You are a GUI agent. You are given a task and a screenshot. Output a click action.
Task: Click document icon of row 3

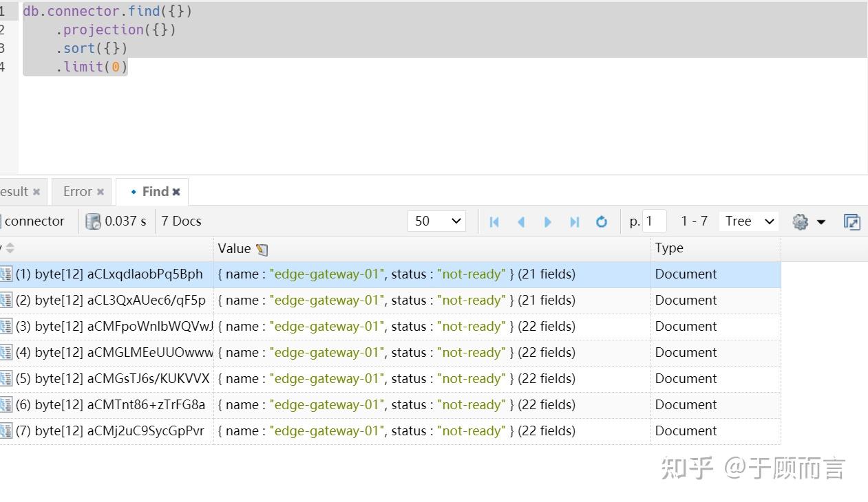tap(6, 327)
